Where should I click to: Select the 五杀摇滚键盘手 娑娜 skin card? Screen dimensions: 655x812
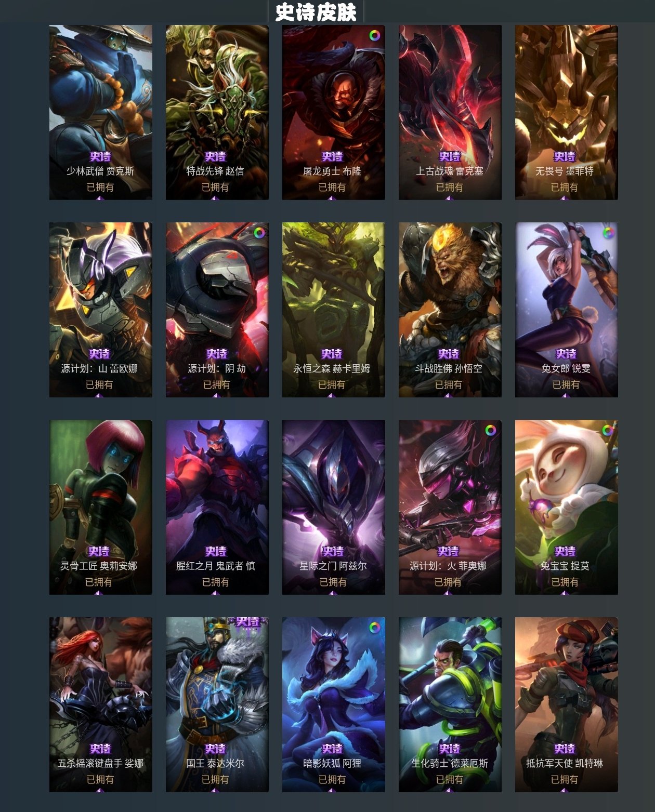pyautogui.click(x=101, y=704)
